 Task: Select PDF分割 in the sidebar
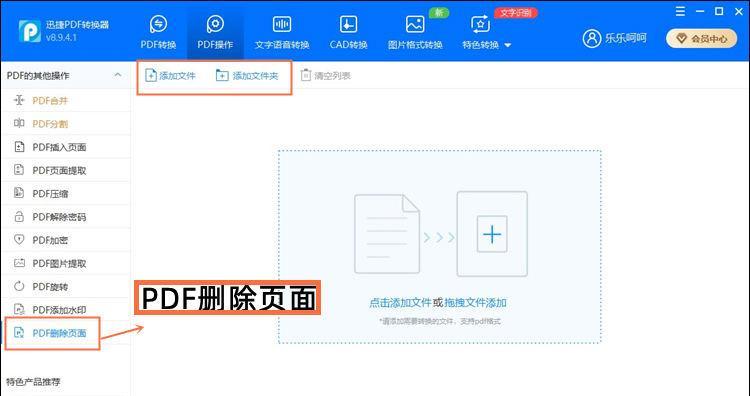[x=66, y=124]
